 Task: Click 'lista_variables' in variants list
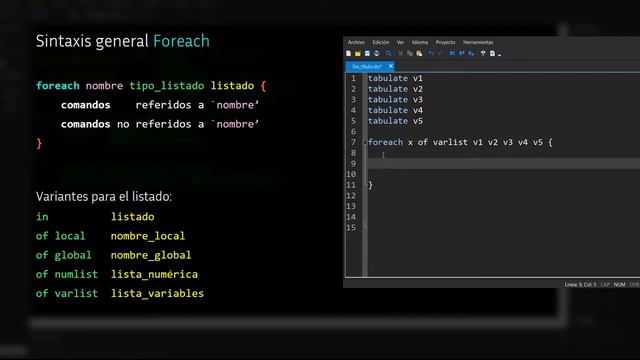point(157,293)
